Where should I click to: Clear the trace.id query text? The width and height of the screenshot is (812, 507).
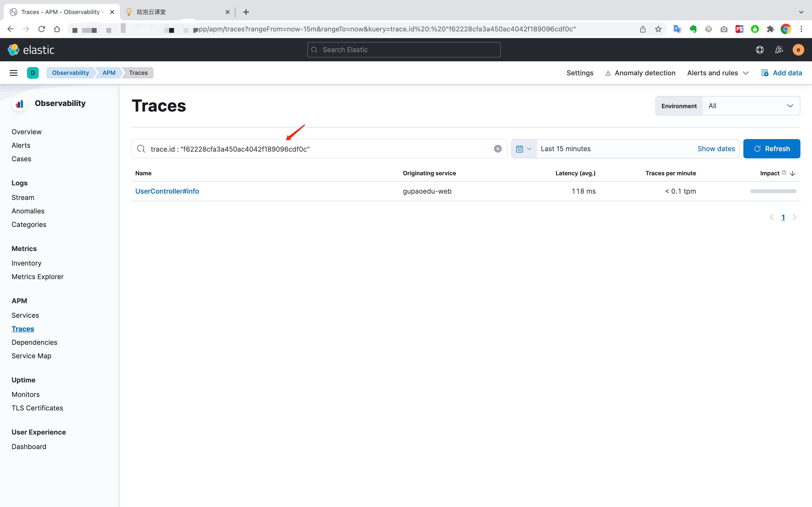pyautogui.click(x=498, y=149)
